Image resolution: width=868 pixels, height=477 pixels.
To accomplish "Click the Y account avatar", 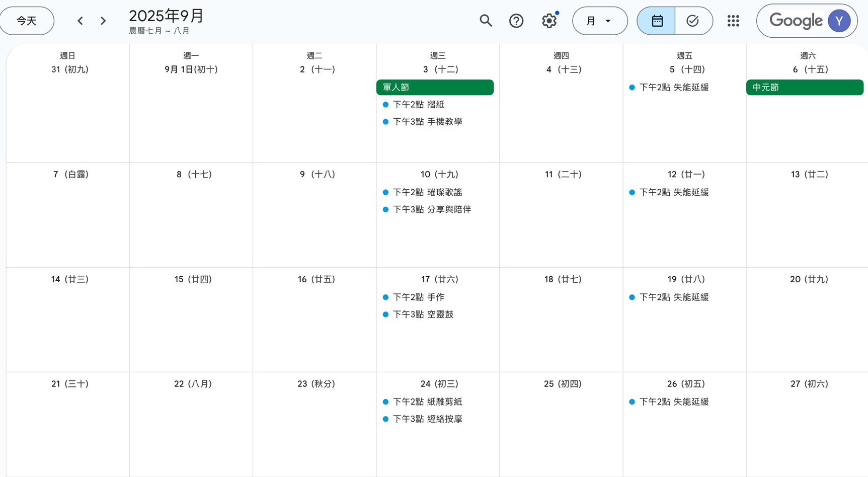I will 839,21.
